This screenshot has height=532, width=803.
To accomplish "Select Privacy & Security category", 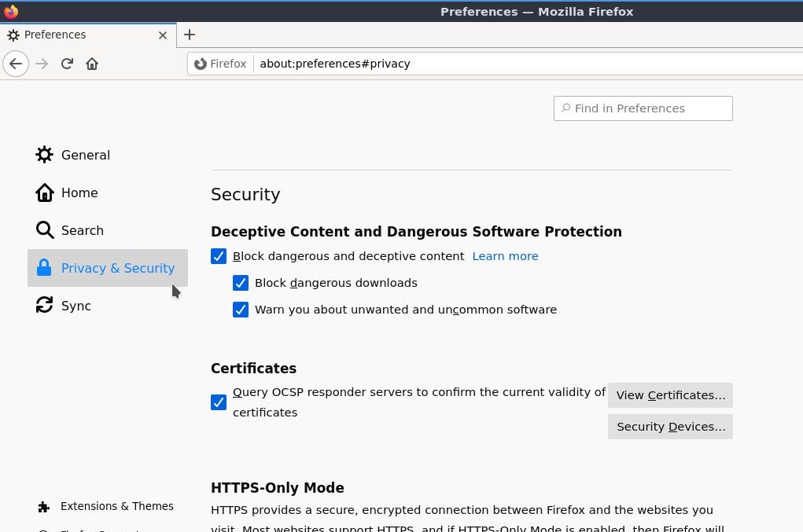I will 108,268.
